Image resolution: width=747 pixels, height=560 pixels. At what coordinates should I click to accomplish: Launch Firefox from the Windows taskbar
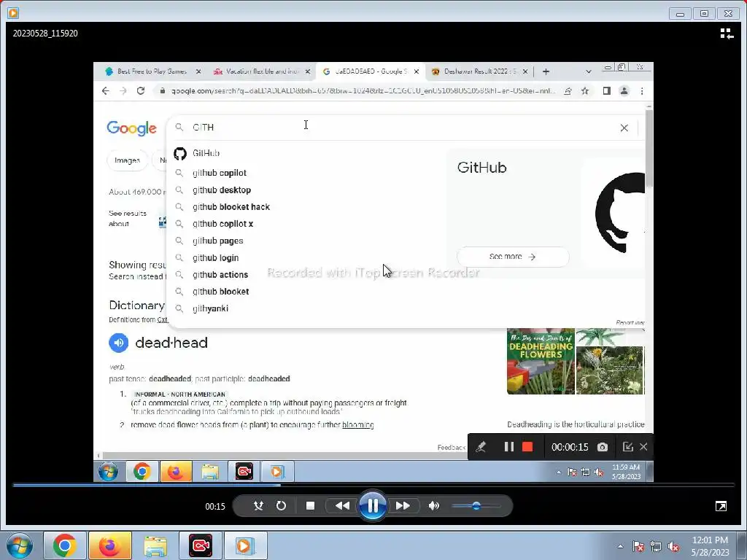[x=109, y=545]
